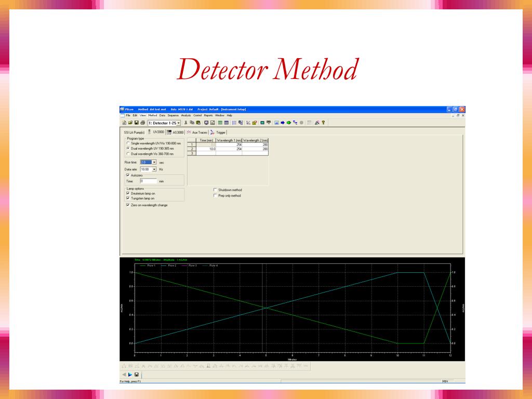Open the File menu
The image size is (532, 399).
(128, 115)
